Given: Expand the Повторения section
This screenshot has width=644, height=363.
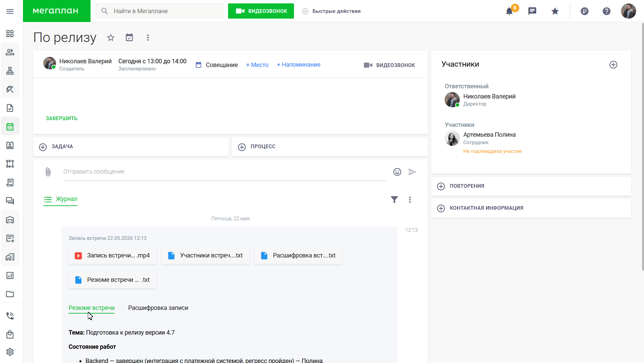Looking at the screenshot, I should pyautogui.click(x=531, y=186).
